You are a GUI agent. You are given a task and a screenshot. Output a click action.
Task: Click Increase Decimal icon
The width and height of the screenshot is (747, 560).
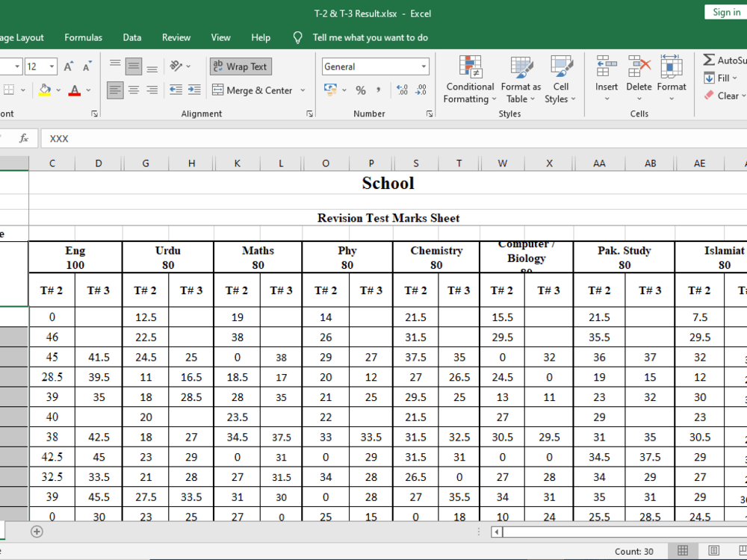pos(403,90)
